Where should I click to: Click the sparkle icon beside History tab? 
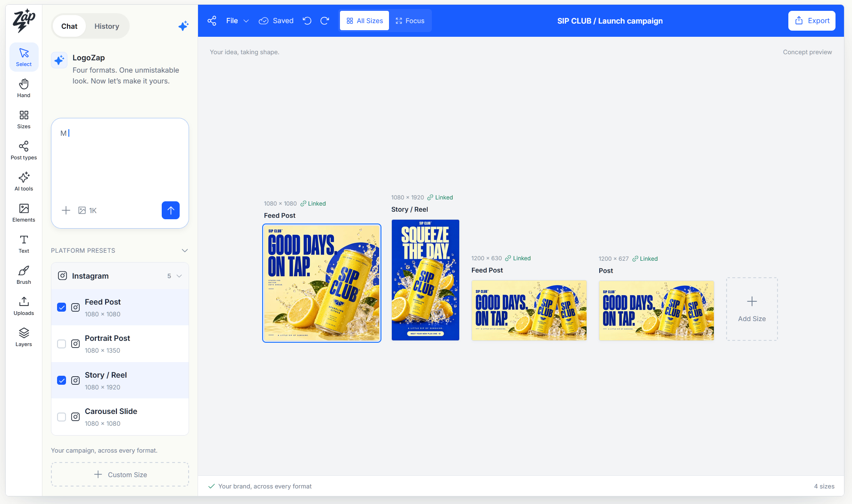[x=183, y=26]
